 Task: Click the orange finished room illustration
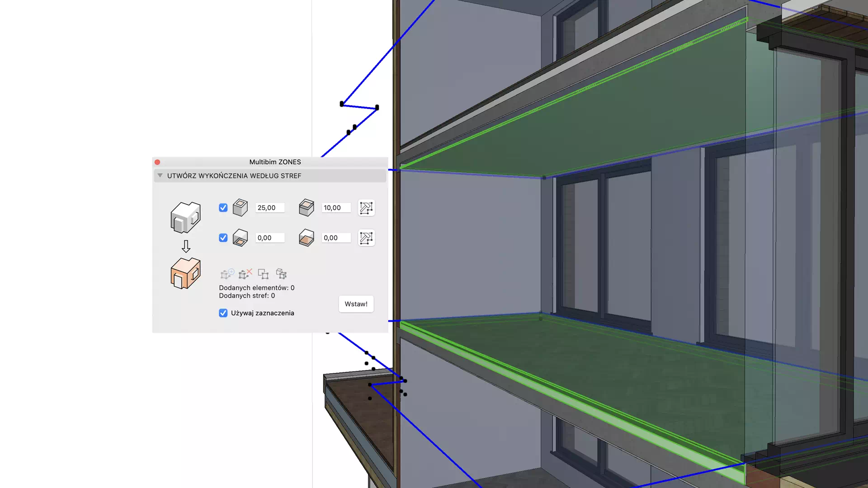[x=185, y=273]
